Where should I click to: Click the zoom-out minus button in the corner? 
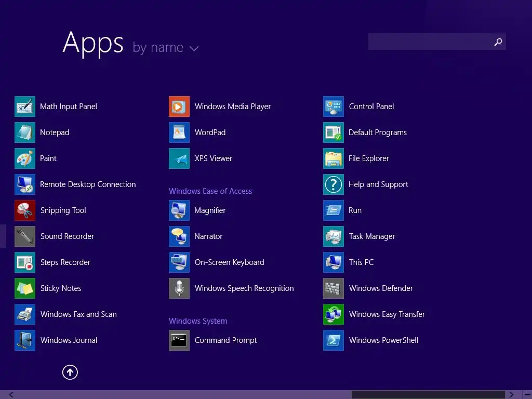(528, 395)
